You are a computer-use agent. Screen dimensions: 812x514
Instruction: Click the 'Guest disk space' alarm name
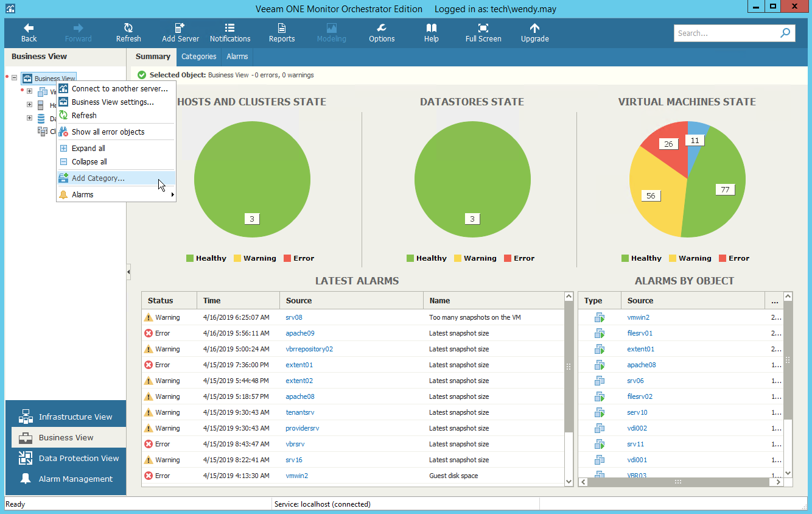click(x=453, y=476)
